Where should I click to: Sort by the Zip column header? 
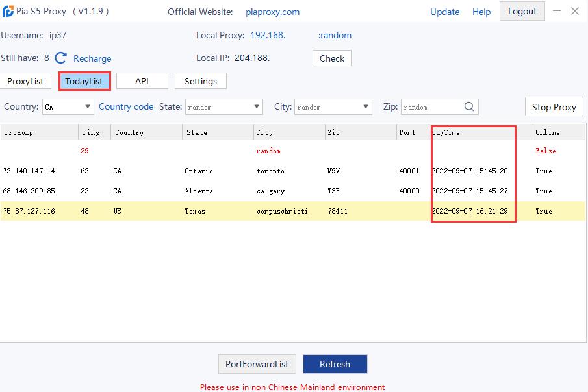(x=361, y=132)
